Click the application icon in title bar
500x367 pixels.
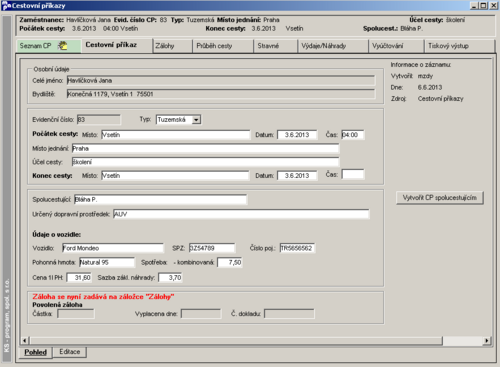(x=6, y=5)
